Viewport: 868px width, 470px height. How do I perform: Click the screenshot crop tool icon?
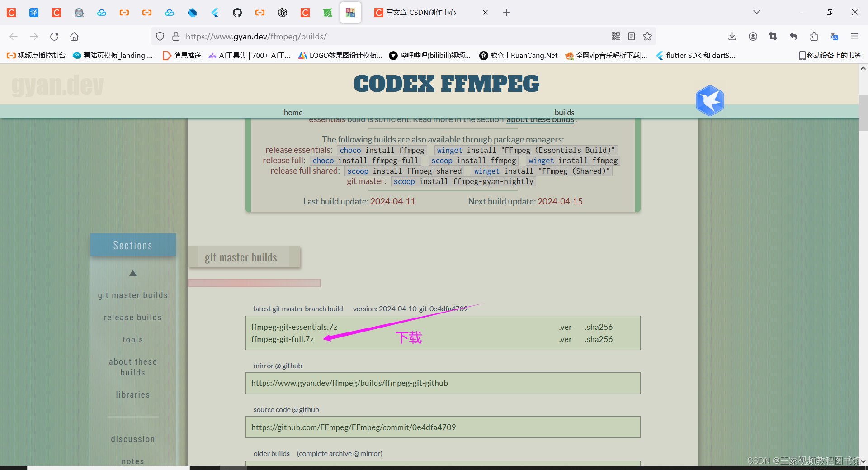coord(773,36)
